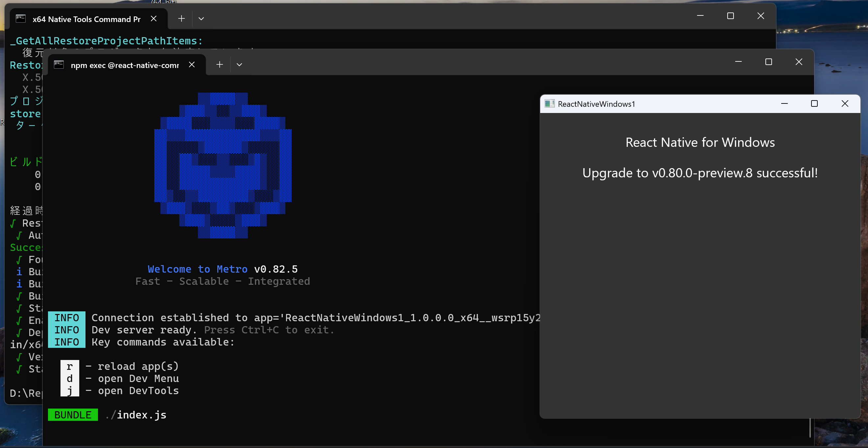Viewport: 868px width, 448px height.
Task: Minimize the ReactNativeWindows1 window
Action: 784,104
